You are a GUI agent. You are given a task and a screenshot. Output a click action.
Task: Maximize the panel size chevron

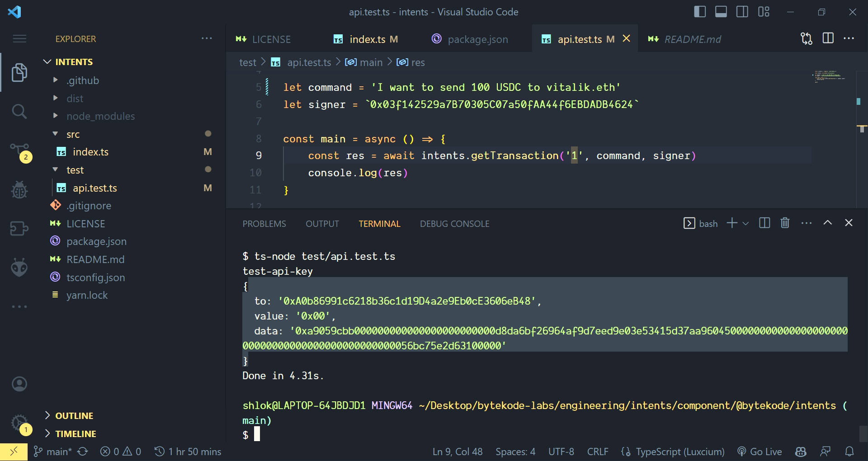(828, 223)
